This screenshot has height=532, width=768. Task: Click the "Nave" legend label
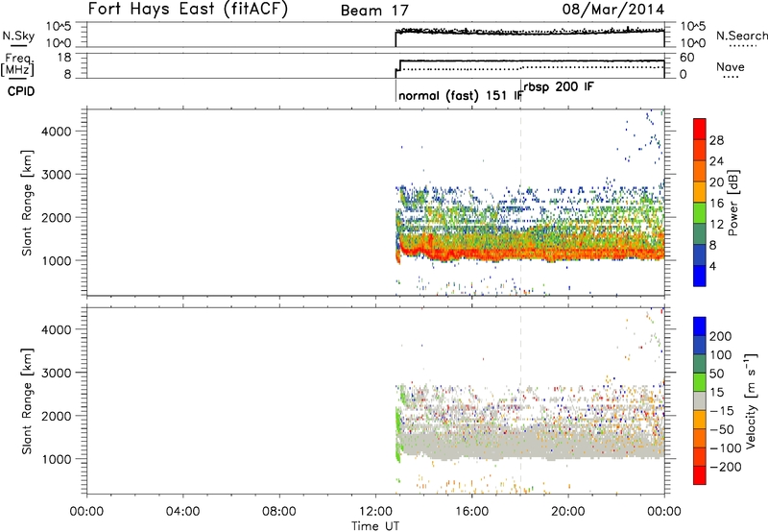[x=731, y=66]
